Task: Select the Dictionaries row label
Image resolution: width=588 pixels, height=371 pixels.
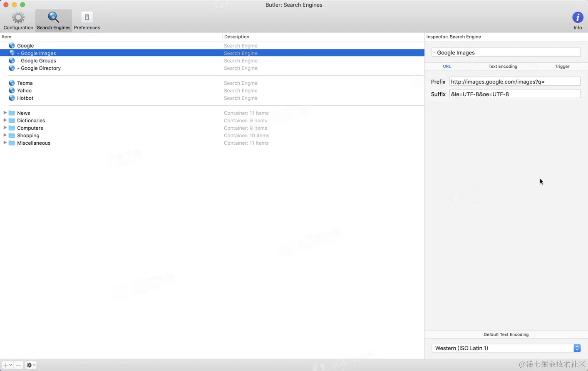Action: click(x=31, y=121)
